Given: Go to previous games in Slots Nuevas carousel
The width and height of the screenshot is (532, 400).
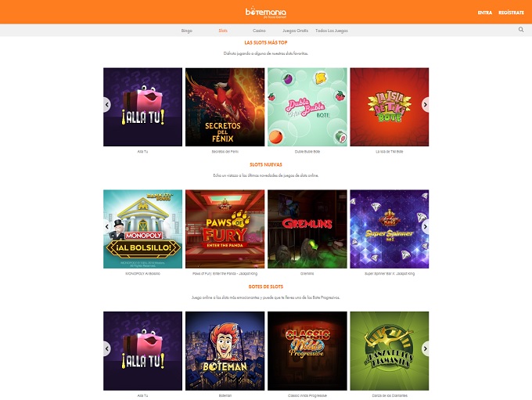Looking at the screenshot, I should (107, 226).
